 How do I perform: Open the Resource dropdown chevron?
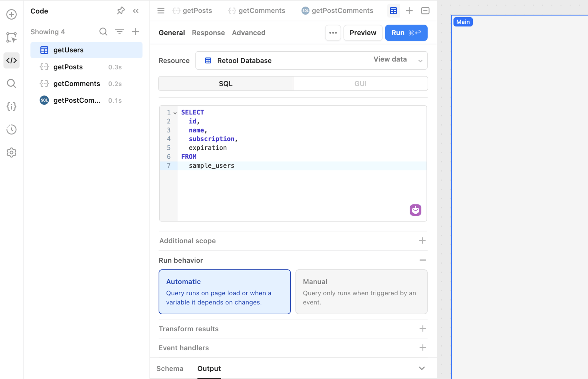pyautogui.click(x=420, y=61)
